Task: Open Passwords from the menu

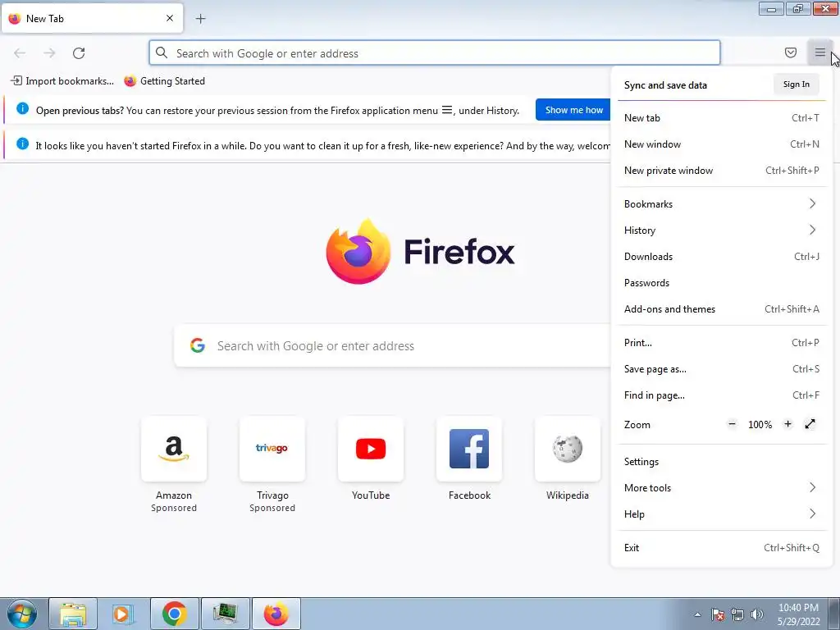Action: (722, 283)
